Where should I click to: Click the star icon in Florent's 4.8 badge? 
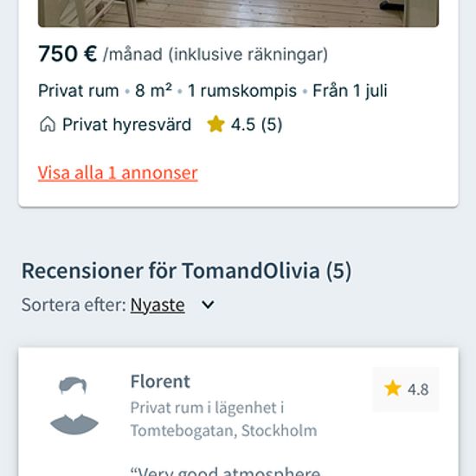coord(393,389)
